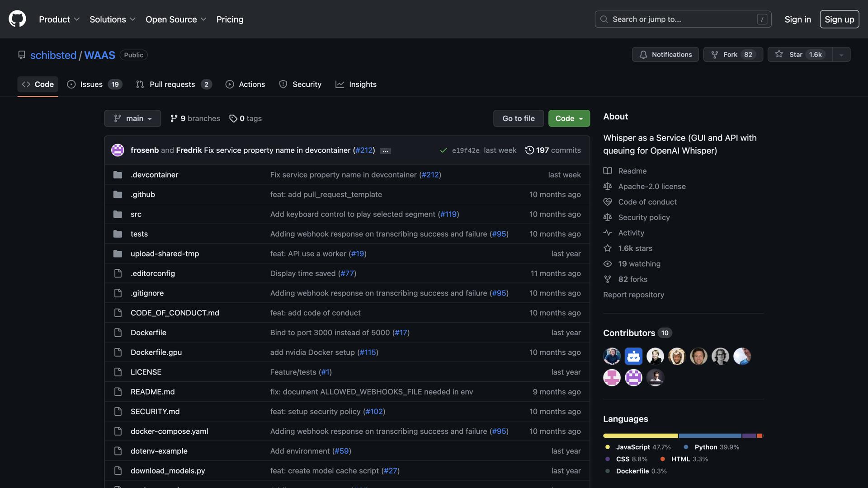Switch to the Issues tab
868x488 pixels.
coord(94,84)
